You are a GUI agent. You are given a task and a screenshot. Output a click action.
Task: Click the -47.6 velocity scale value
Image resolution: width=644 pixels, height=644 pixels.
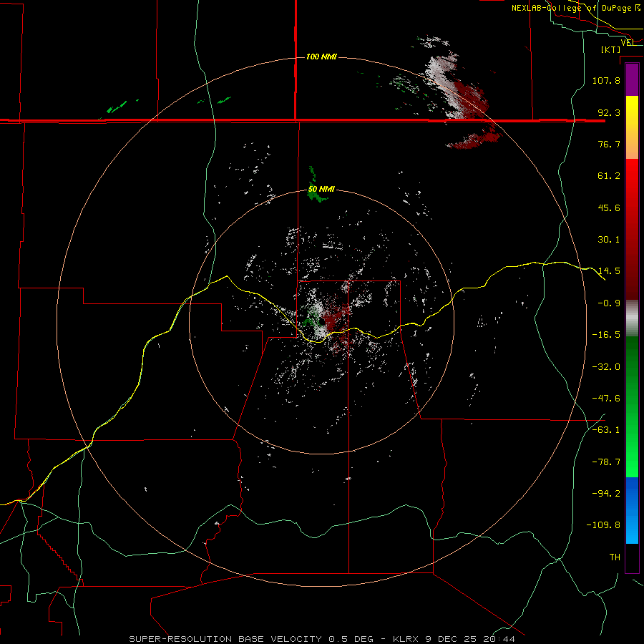tap(606, 399)
